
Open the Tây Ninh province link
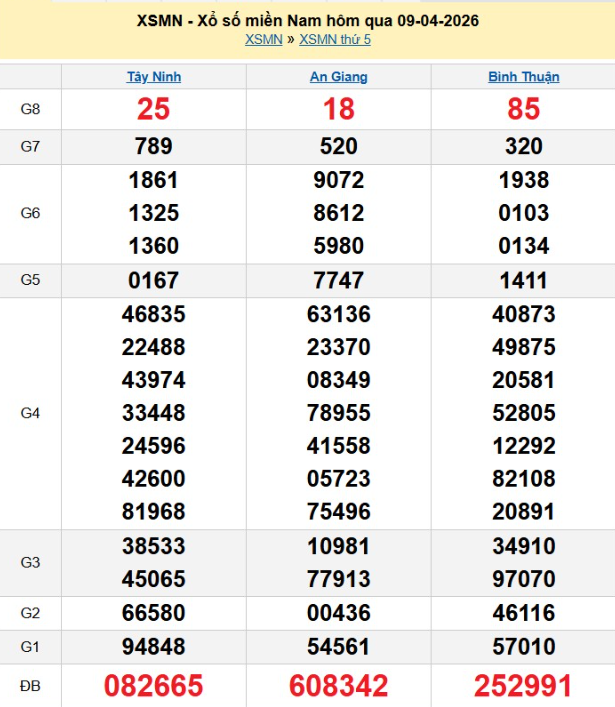tap(154, 77)
